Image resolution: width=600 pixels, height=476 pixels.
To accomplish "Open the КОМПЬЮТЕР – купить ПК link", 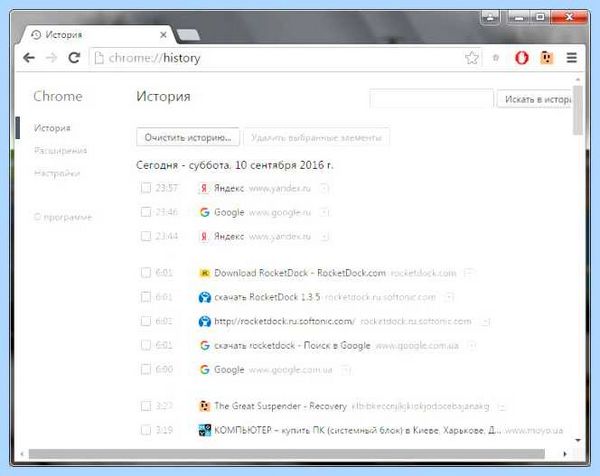I will [357, 430].
